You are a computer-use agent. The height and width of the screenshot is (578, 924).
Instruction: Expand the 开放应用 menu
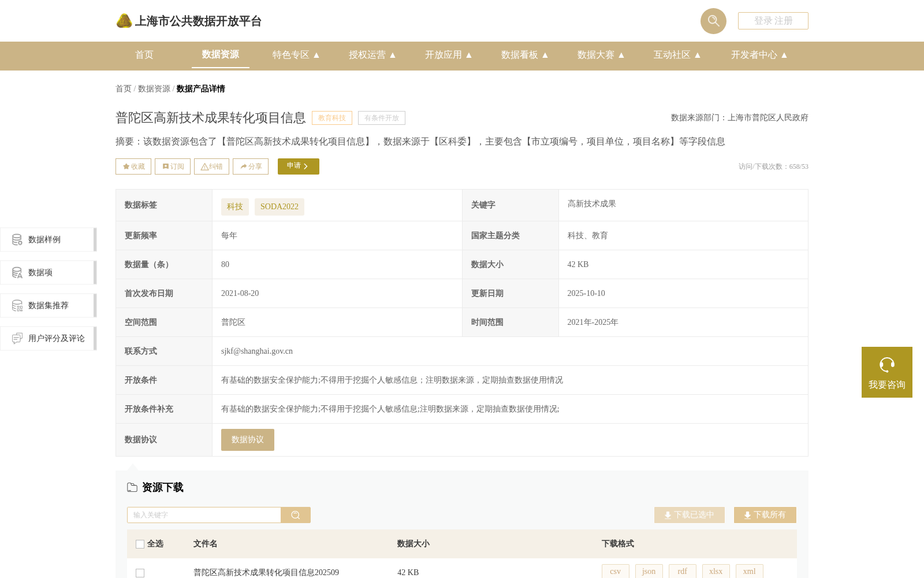click(448, 55)
